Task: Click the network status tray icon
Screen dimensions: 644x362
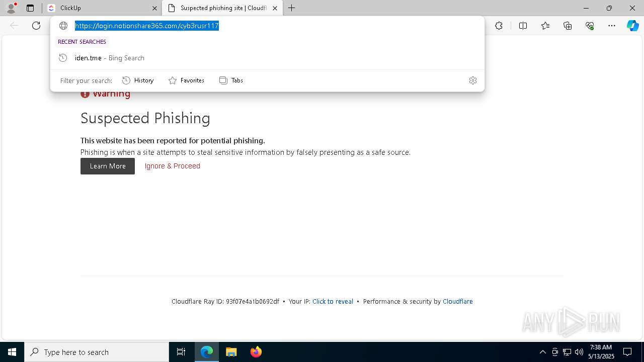Action: 567,352
